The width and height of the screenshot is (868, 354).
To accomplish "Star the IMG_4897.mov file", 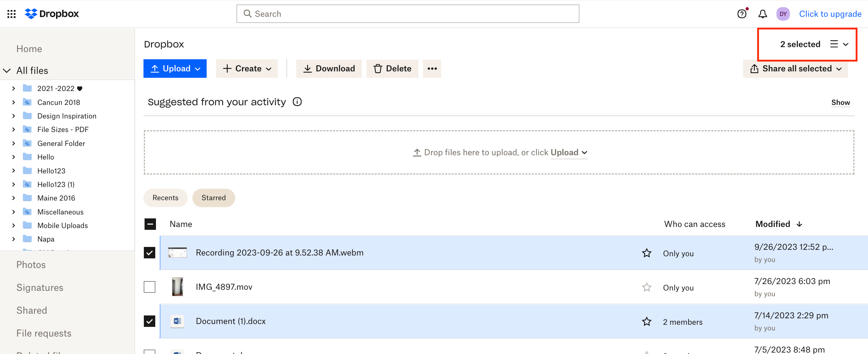I will point(647,287).
